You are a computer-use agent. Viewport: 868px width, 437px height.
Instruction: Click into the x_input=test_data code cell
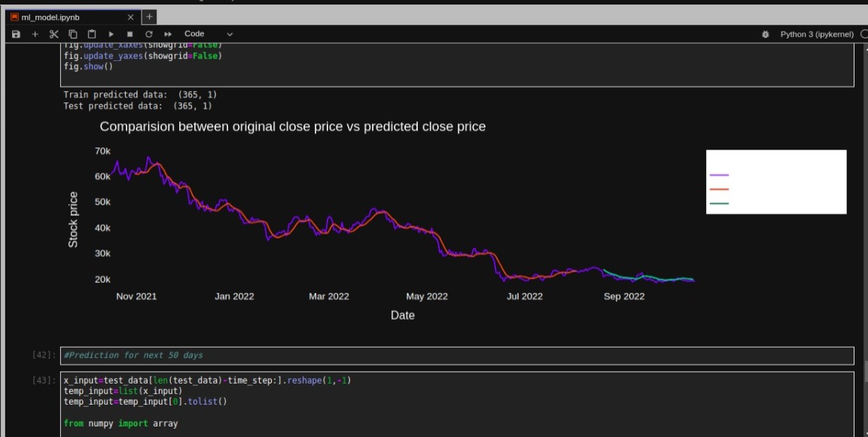click(457, 405)
